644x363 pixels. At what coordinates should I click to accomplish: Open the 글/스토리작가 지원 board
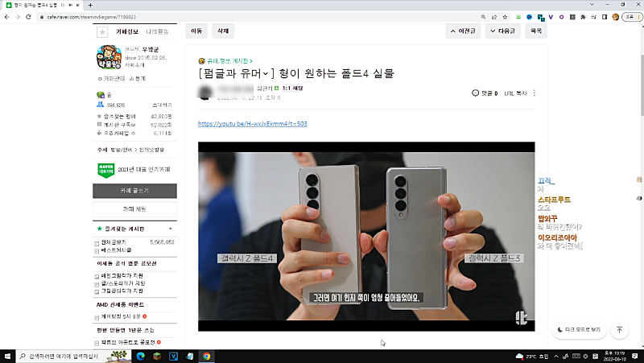tap(123, 283)
